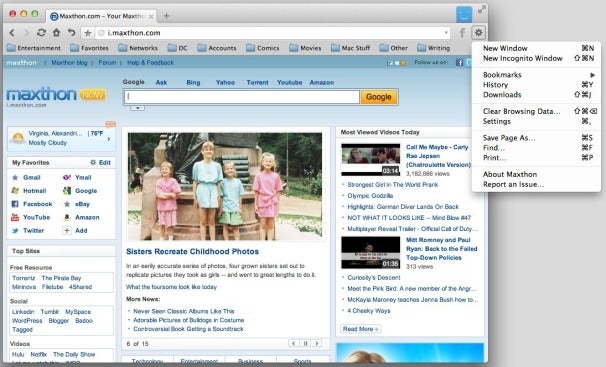
Task: Click the orange Google search button
Action: 379,97
